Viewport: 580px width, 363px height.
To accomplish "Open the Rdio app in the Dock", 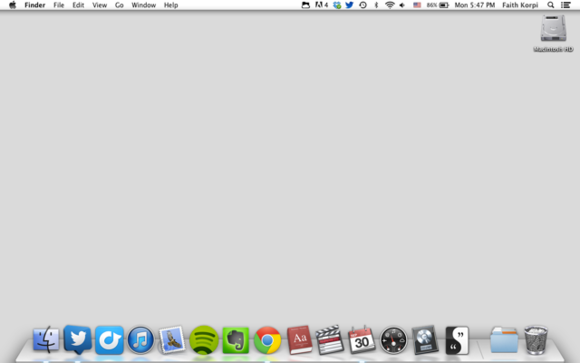I will (x=109, y=340).
